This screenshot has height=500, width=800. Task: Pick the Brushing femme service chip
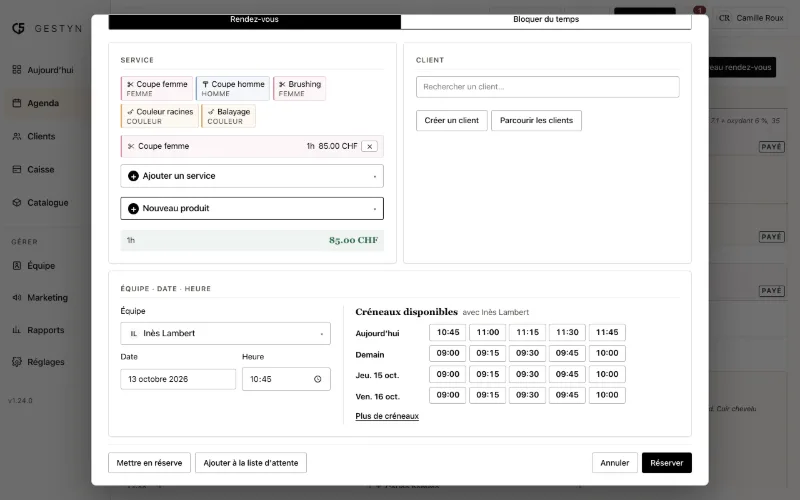pos(299,88)
